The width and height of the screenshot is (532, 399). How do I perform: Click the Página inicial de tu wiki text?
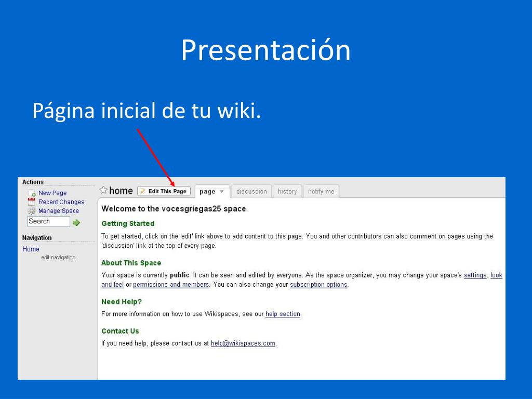click(x=147, y=111)
